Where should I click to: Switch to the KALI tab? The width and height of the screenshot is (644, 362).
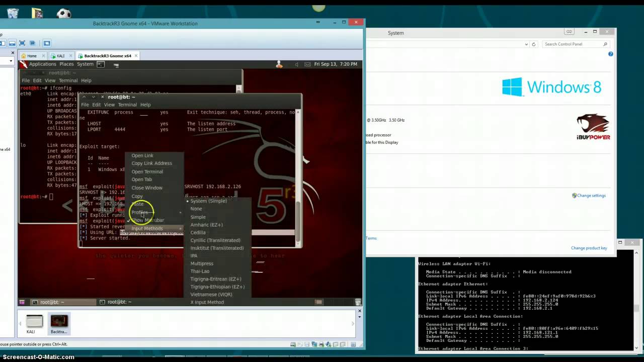(x=60, y=56)
